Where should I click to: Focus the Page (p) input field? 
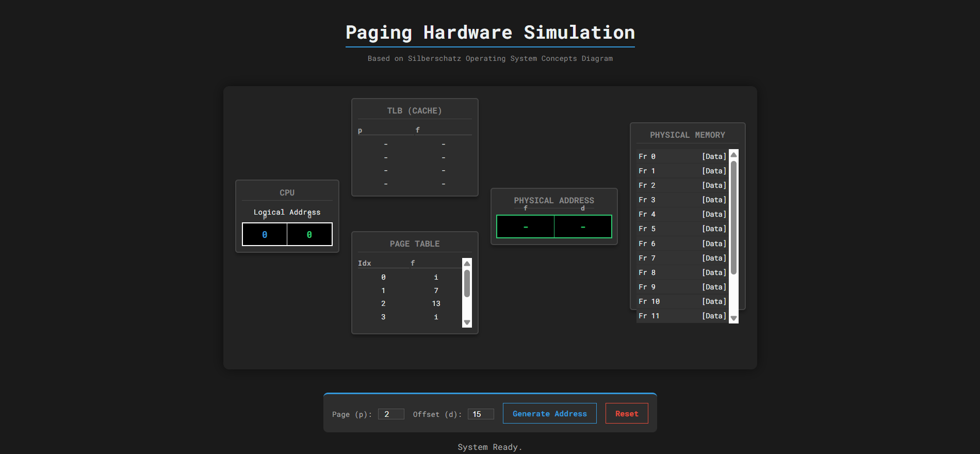(x=390, y=414)
